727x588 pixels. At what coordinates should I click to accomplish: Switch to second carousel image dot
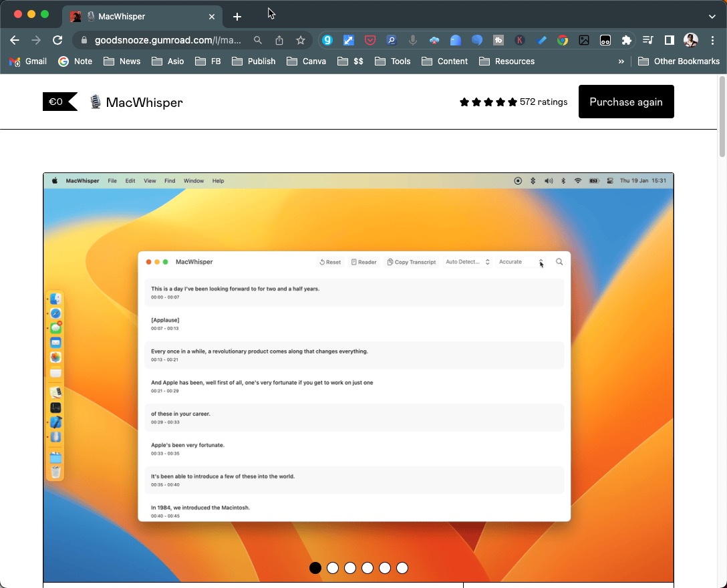click(333, 567)
